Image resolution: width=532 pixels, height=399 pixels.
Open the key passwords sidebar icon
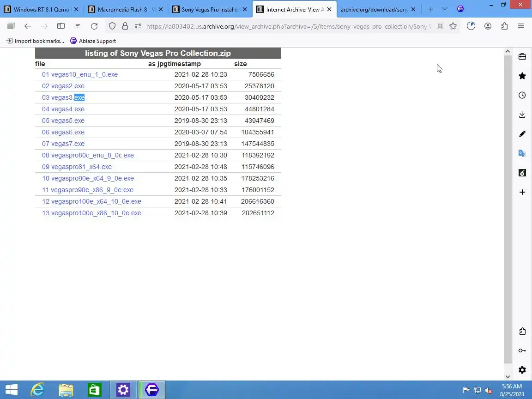[x=522, y=351]
